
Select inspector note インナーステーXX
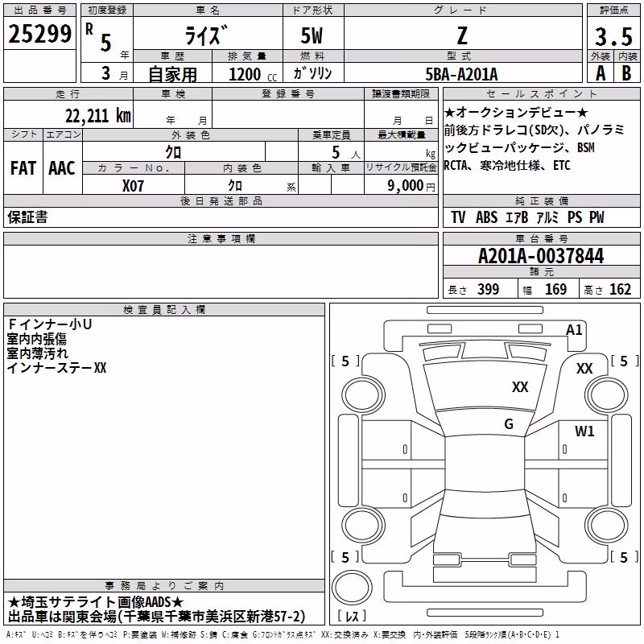pos(56,368)
